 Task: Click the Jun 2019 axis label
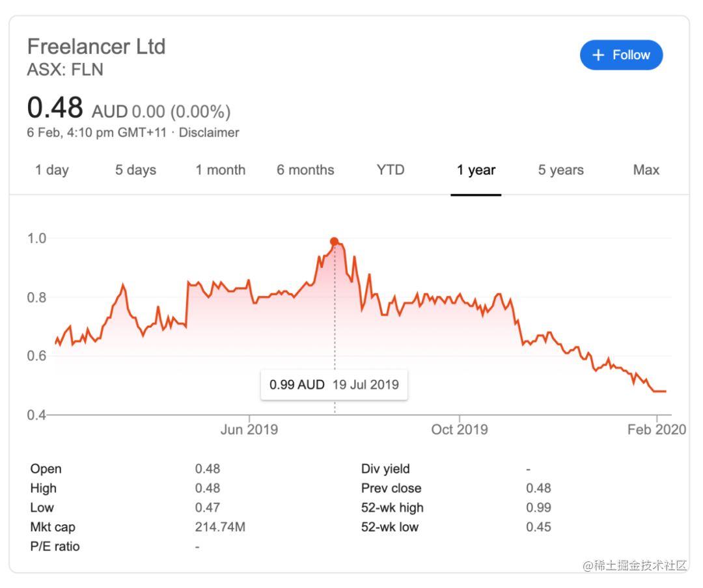(249, 430)
